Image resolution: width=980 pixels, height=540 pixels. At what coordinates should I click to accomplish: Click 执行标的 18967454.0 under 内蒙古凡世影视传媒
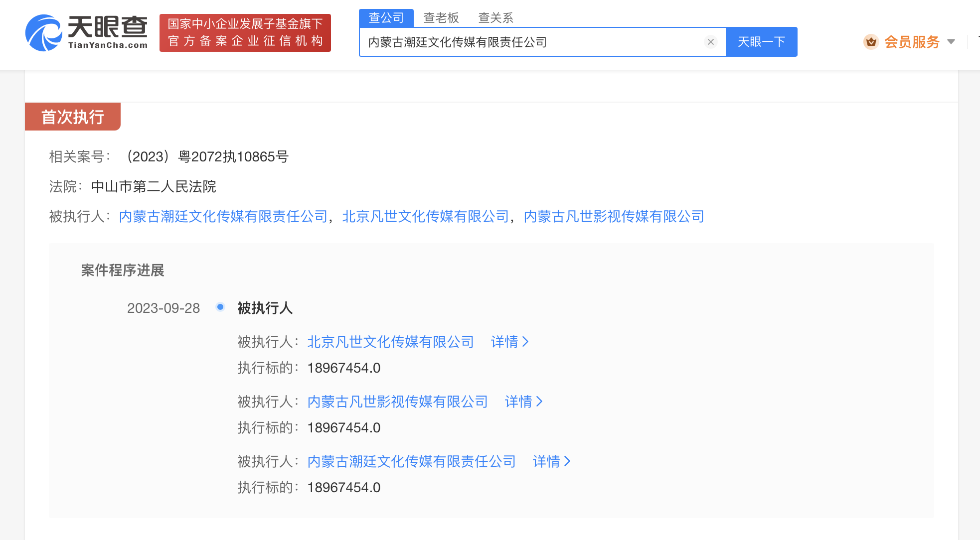pos(344,427)
